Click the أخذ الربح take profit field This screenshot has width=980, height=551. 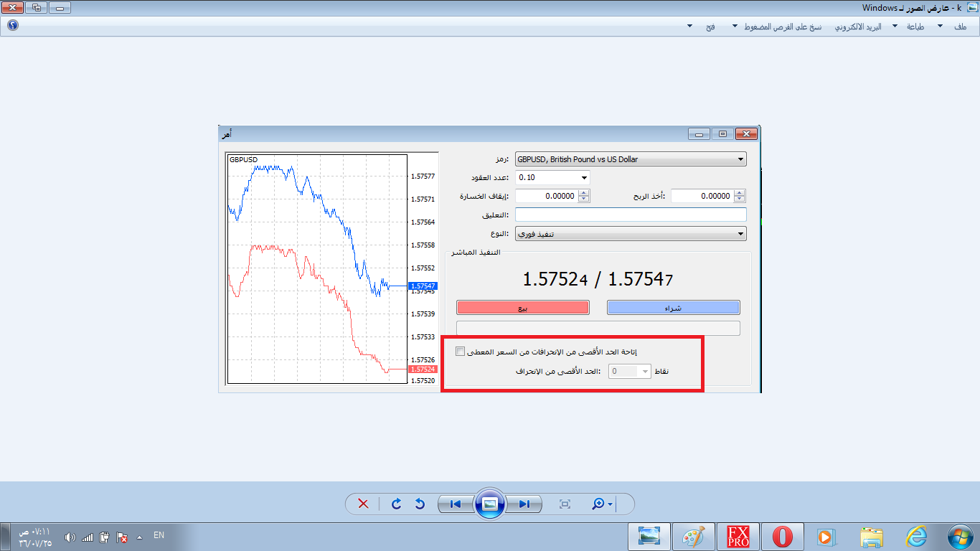point(702,196)
